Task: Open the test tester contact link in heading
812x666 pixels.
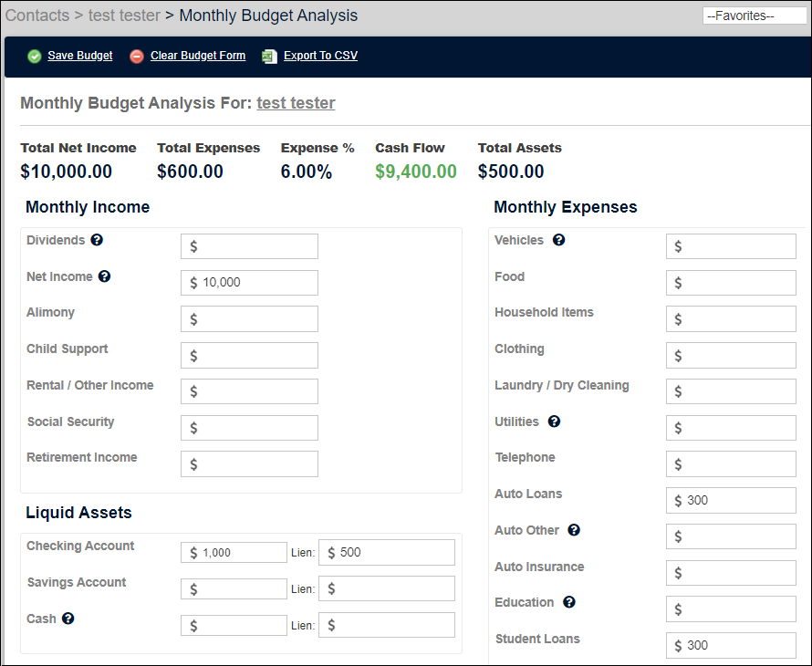Action: tap(296, 102)
